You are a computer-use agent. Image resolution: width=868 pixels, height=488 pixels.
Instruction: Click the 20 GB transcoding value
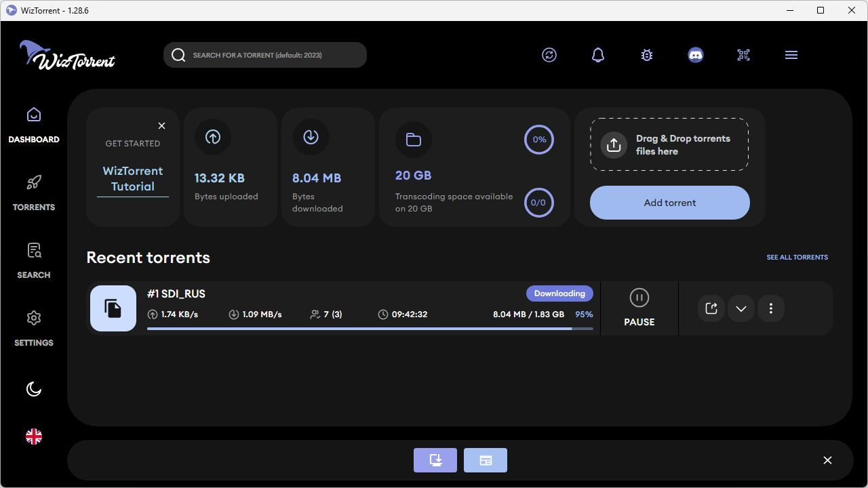[x=414, y=176]
